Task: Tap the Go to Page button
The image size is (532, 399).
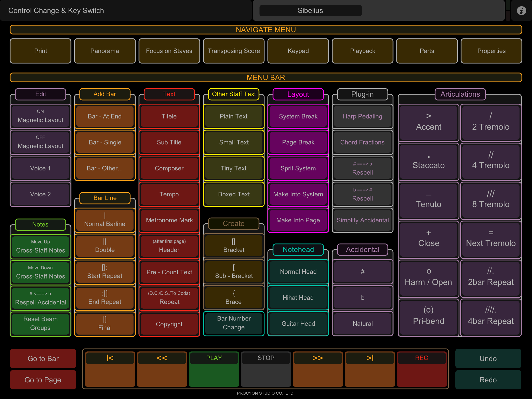Action: (43, 380)
